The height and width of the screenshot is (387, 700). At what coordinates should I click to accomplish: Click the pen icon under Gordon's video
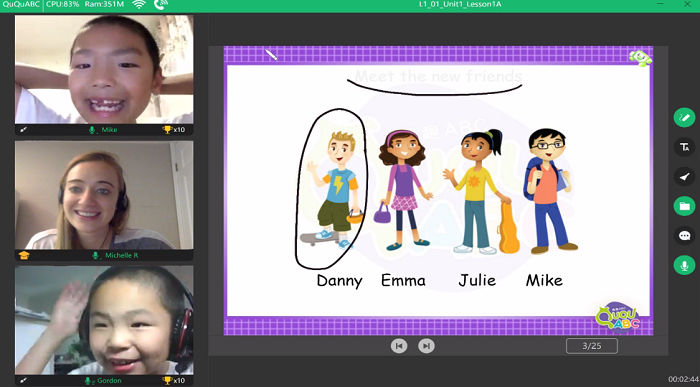23,381
